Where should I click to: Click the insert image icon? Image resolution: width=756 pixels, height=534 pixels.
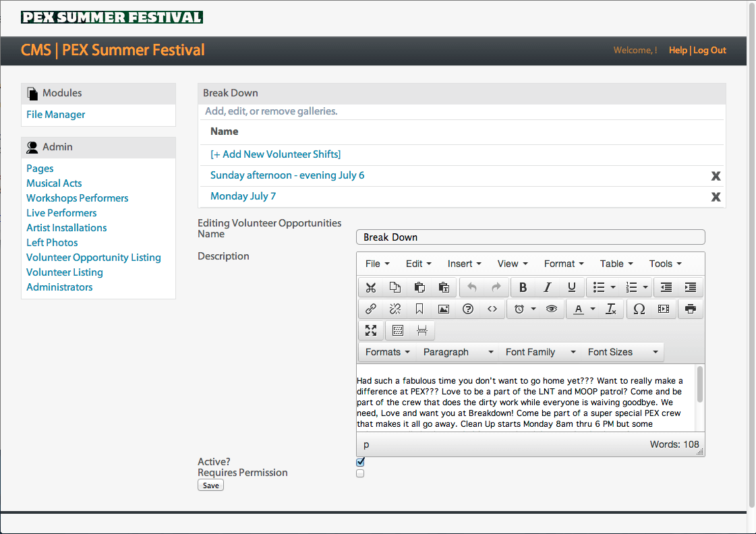coord(444,309)
